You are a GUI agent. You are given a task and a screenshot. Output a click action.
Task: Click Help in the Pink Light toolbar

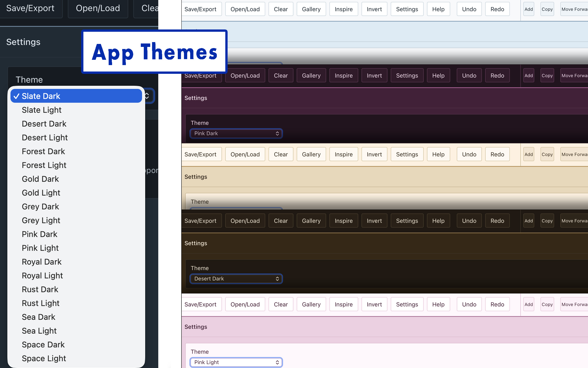[438, 305]
